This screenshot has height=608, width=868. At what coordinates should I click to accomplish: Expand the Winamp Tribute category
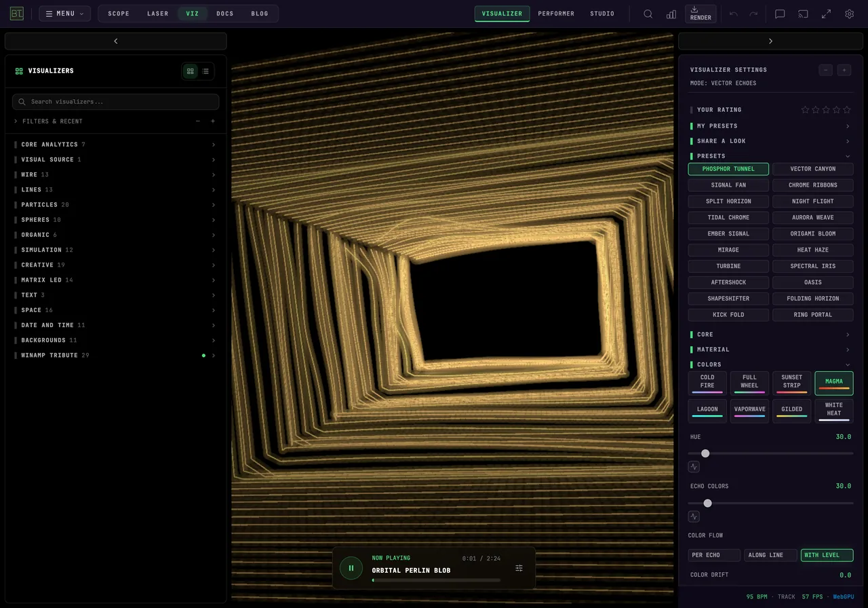click(115, 356)
